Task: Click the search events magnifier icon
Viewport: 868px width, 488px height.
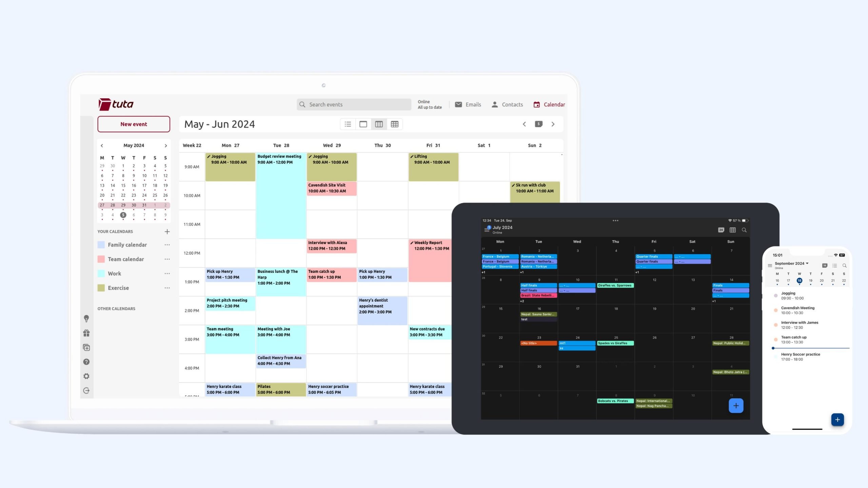Action: coord(303,104)
